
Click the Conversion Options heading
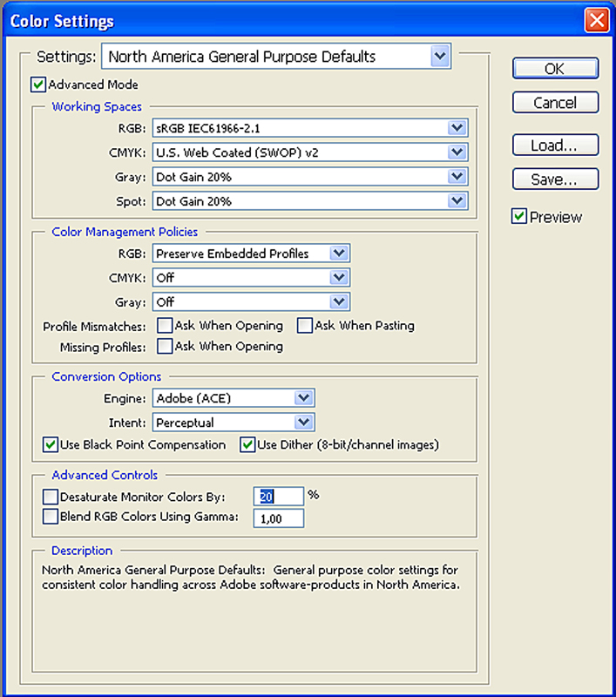[106, 376]
